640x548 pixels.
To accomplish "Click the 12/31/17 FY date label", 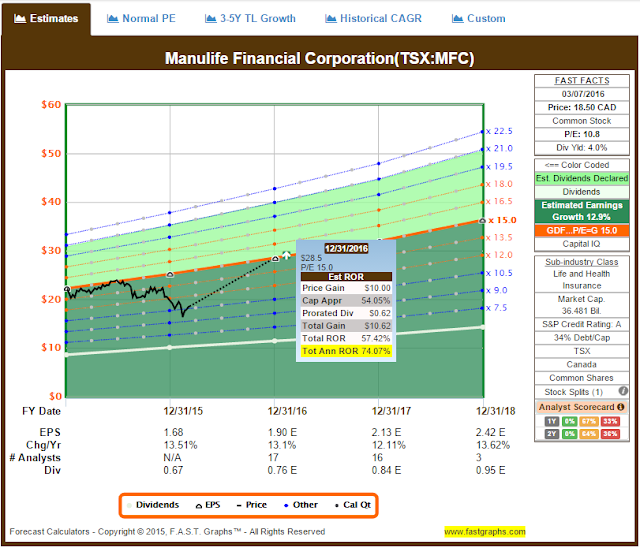I will pyautogui.click(x=391, y=411).
